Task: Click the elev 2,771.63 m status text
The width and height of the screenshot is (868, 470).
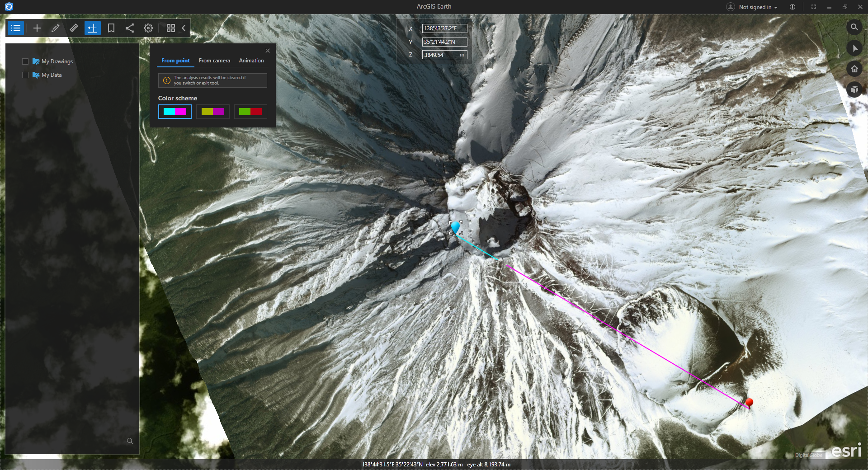Action: pyautogui.click(x=444, y=465)
